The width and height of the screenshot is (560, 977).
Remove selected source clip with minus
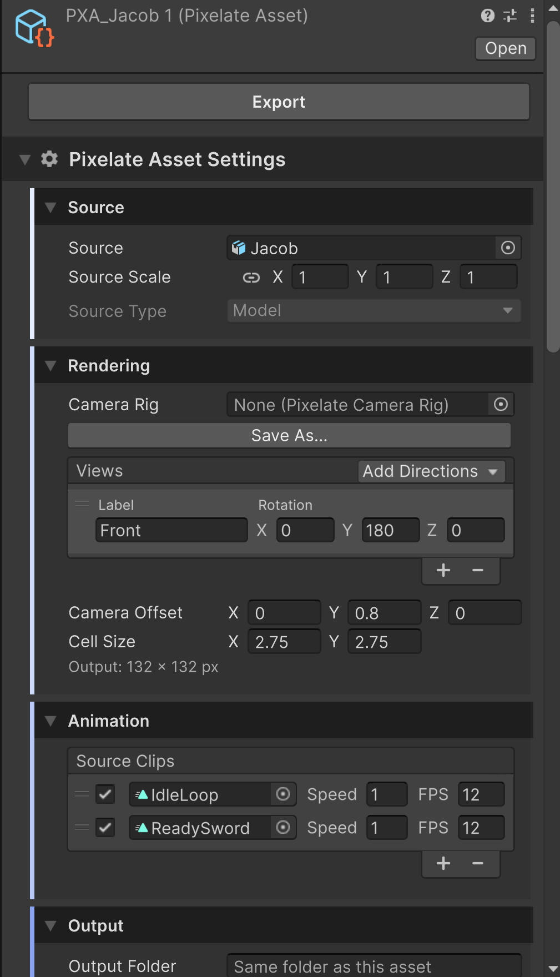tap(478, 864)
